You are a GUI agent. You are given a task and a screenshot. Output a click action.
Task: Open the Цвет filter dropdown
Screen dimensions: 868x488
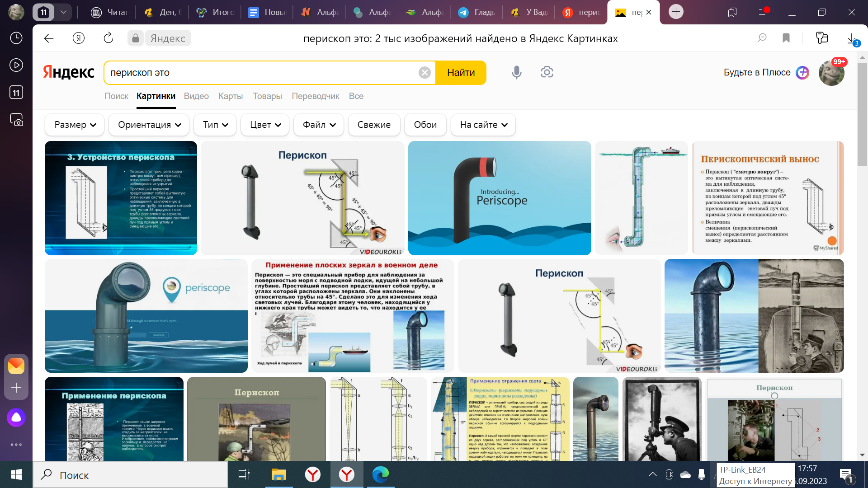(265, 125)
